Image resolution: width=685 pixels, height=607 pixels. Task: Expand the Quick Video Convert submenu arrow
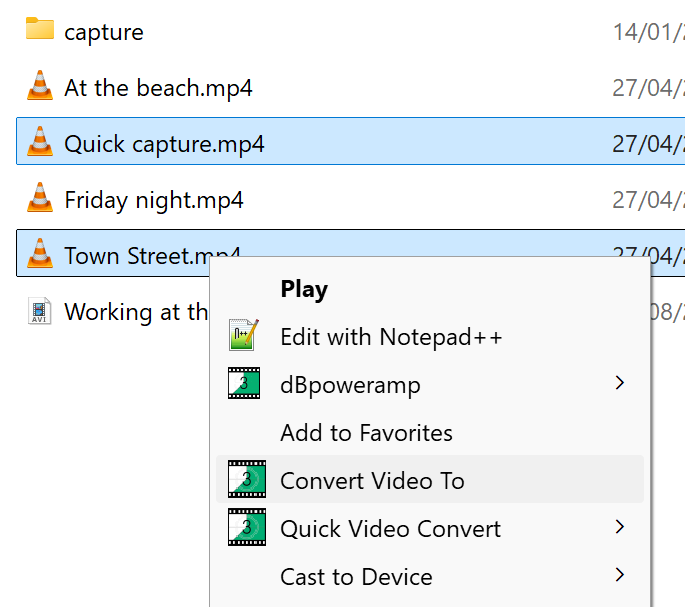tap(620, 528)
